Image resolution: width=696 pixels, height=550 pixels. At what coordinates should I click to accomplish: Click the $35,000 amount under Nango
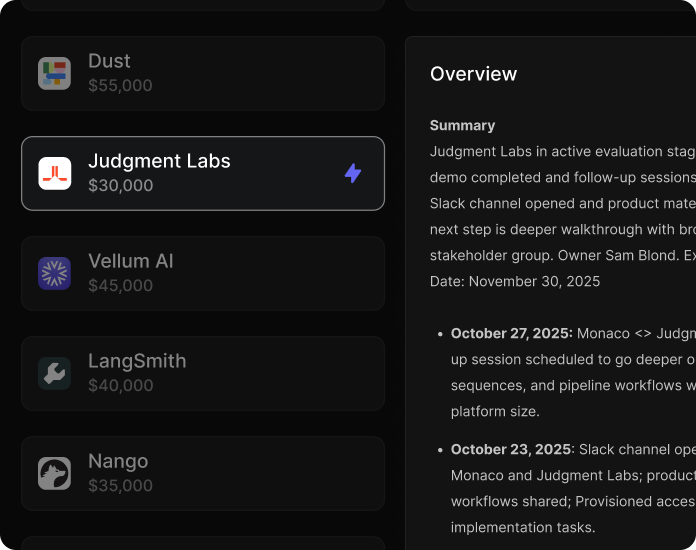pyautogui.click(x=120, y=486)
